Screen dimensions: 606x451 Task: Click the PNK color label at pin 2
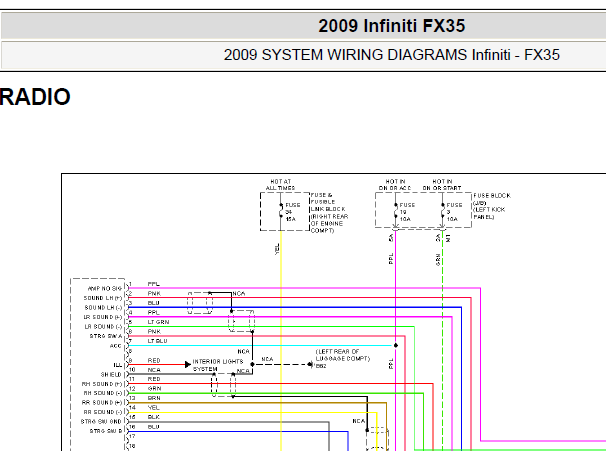point(154,293)
